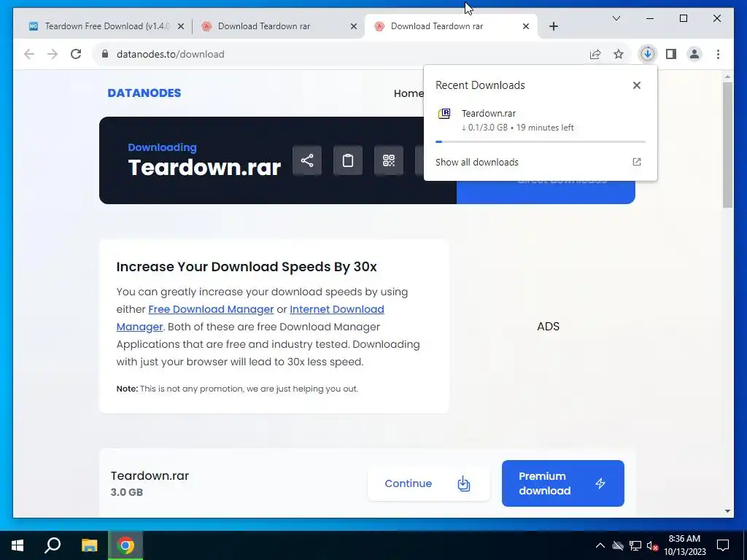The width and height of the screenshot is (747, 560).
Task: Click the 3.0 GB file size text
Action: [x=127, y=492]
